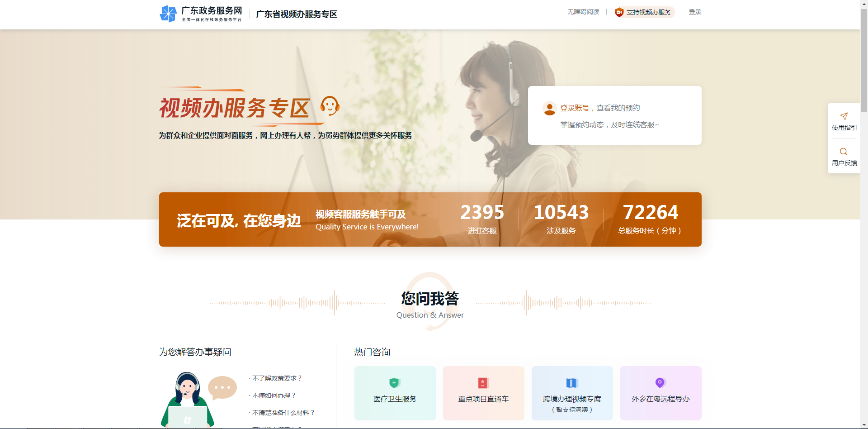
Task: Click the user avatar icon in the reservation card
Action: [549, 109]
